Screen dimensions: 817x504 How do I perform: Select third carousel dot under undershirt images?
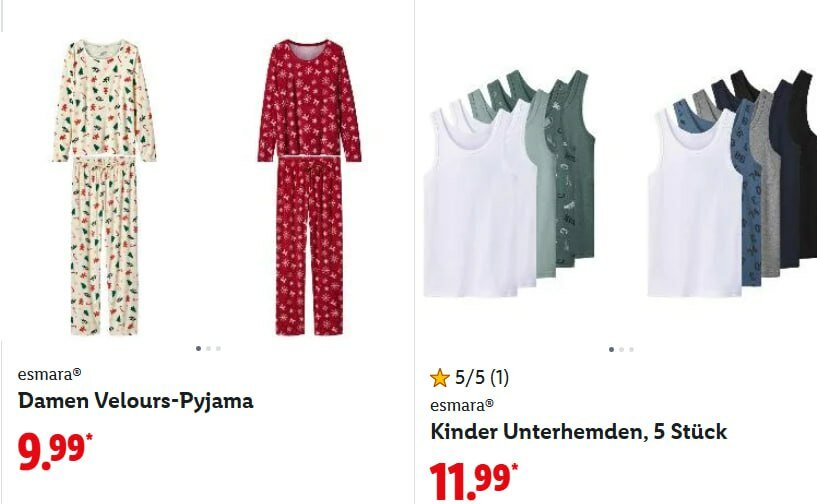point(631,349)
